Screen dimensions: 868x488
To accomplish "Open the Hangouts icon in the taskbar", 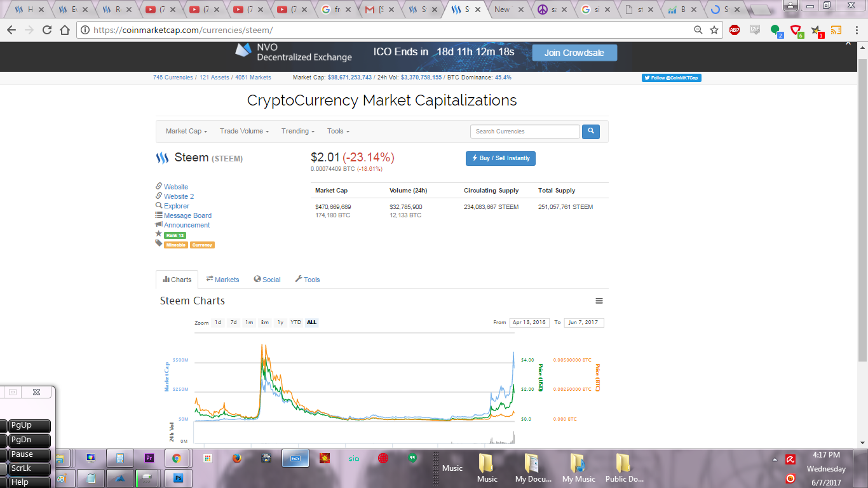I will pos(412,457).
